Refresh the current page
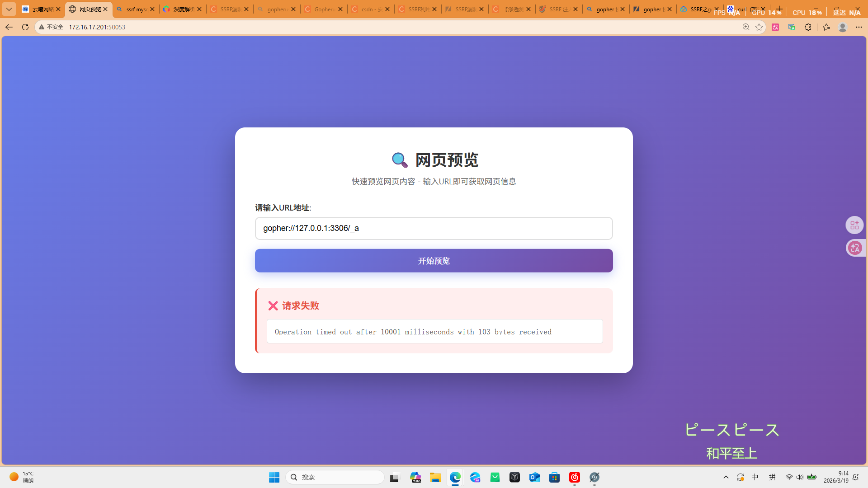The width and height of the screenshot is (868, 488). pyautogui.click(x=25, y=27)
